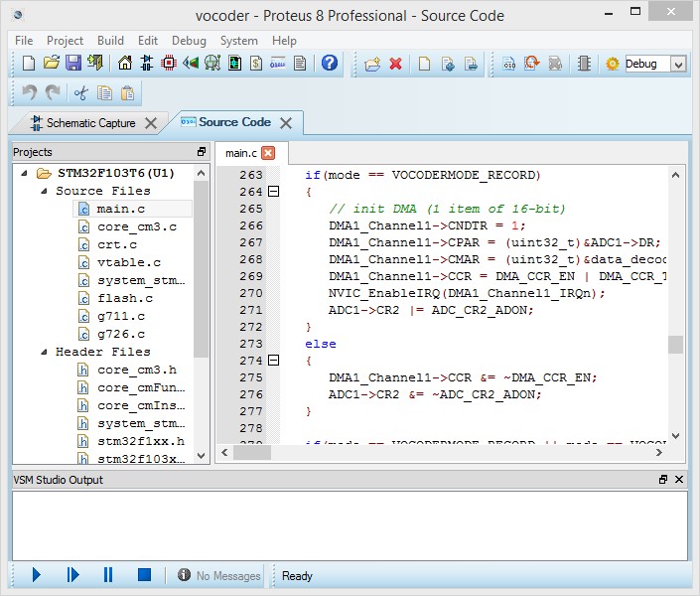Run the simulation with play button
The height and width of the screenshot is (596, 700).
pos(37,574)
